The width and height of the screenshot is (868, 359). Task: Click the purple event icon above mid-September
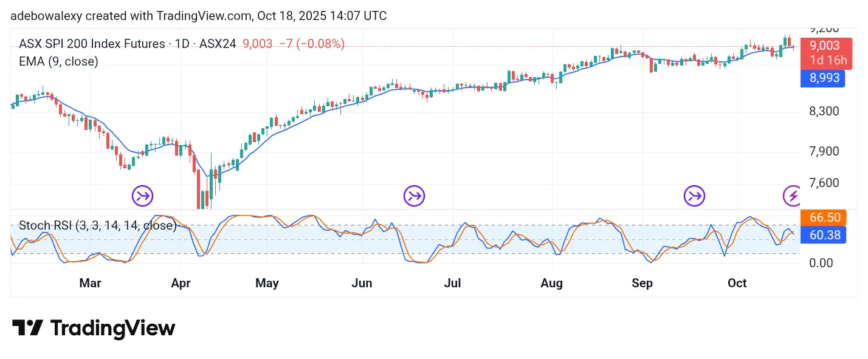pos(694,196)
